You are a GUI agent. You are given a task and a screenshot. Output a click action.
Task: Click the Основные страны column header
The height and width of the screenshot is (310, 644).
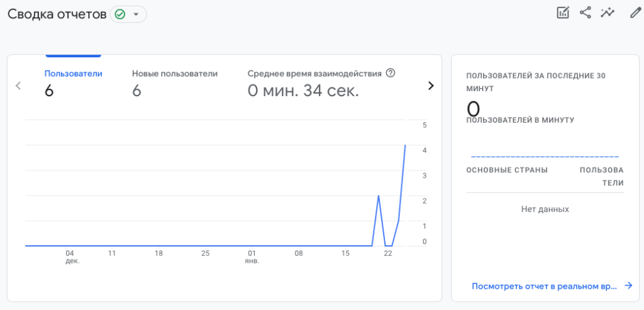pyautogui.click(x=506, y=170)
